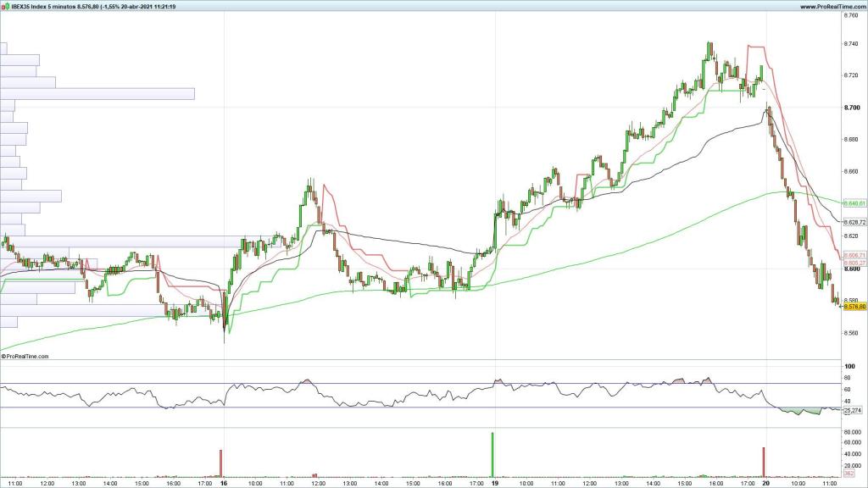Click the red volume spike before date 16
Viewport: 868px width, 488px height.
tap(221, 463)
